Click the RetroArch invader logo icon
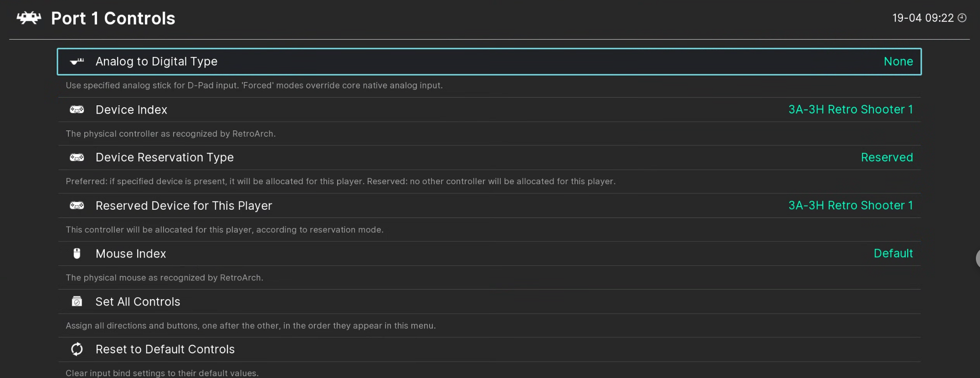Viewport: 980px width, 378px height. (x=29, y=18)
